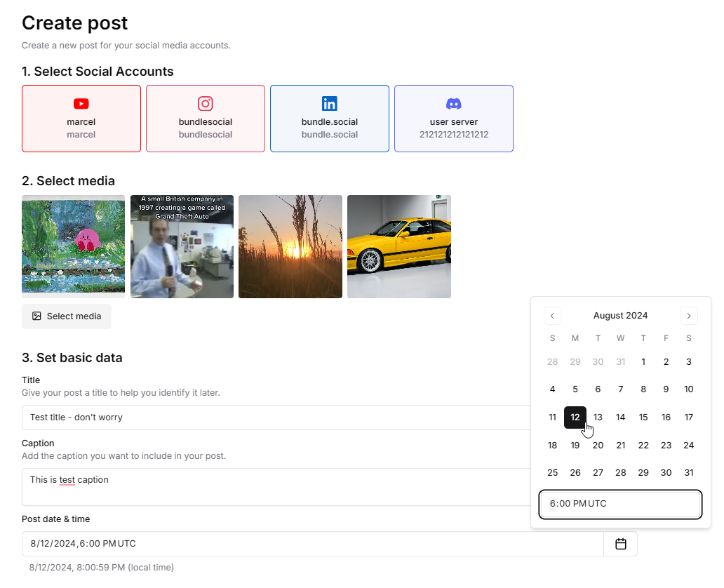This screenshot has width=724, height=588.
Task: Select August 31 in calendar
Action: [689, 473]
